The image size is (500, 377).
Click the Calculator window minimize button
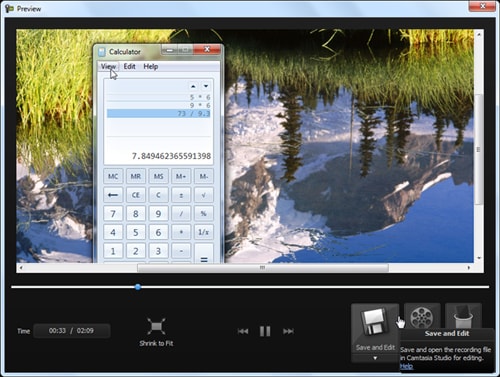[170, 50]
